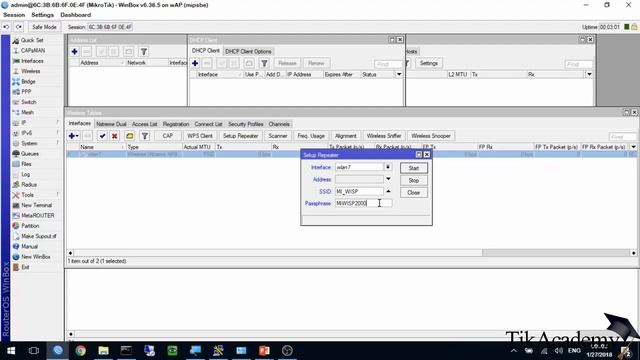The height and width of the screenshot is (360, 640).
Task: Open add-interface dropdown in Wireless Tables
Action: (x=77, y=136)
